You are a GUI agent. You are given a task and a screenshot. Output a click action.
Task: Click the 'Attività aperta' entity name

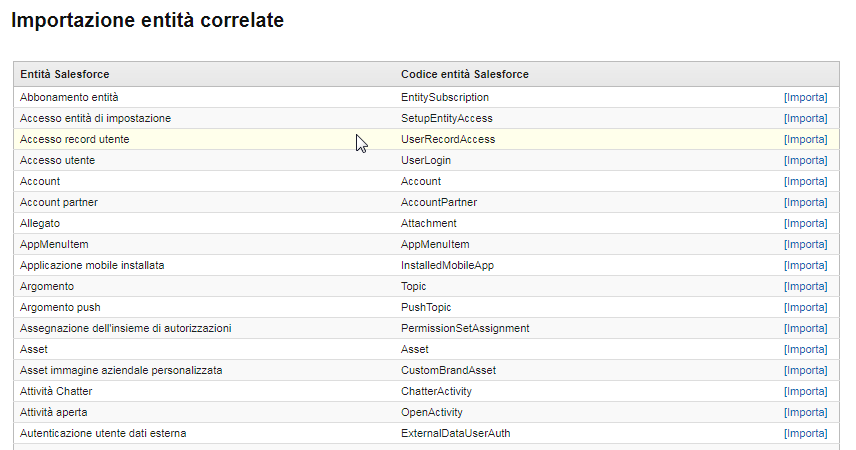click(54, 413)
